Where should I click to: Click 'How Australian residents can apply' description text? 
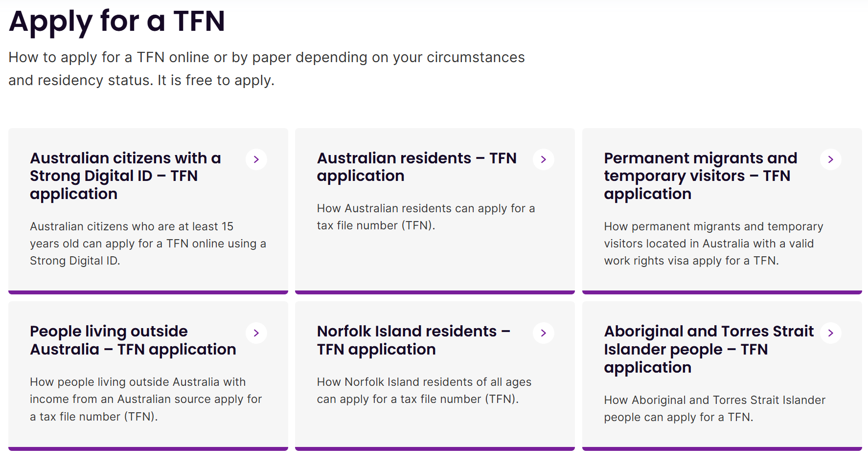[426, 217]
